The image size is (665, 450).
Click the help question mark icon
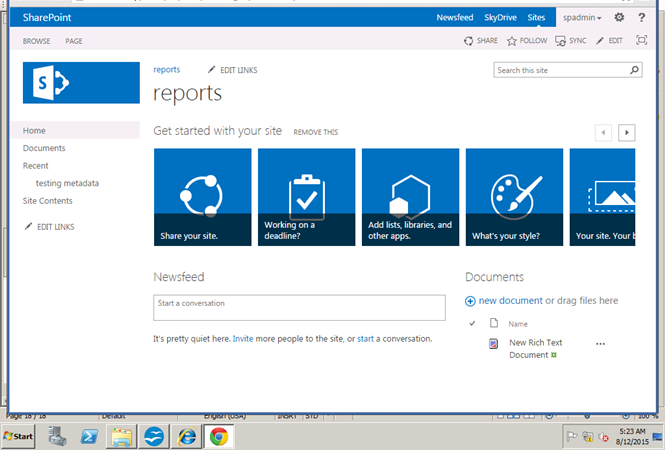642,17
